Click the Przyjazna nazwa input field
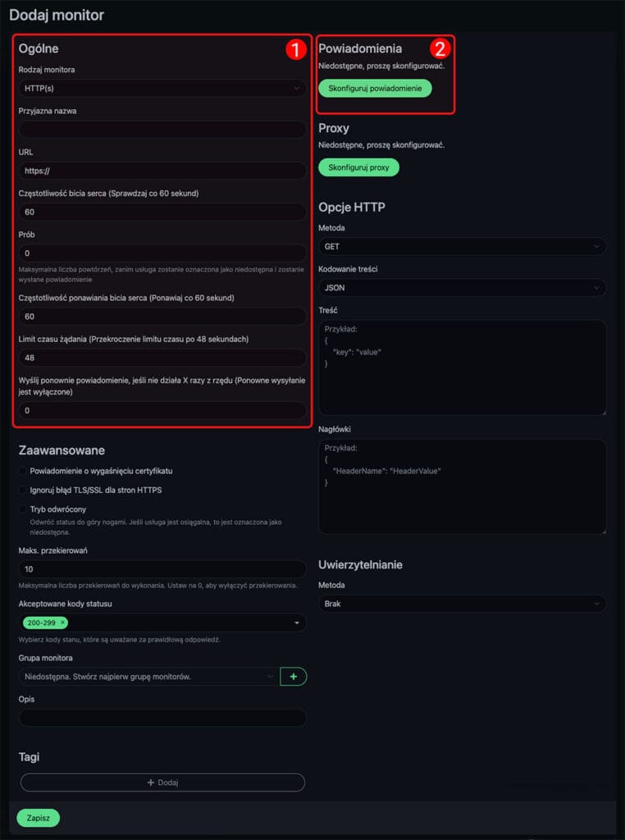 click(x=162, y=130)
